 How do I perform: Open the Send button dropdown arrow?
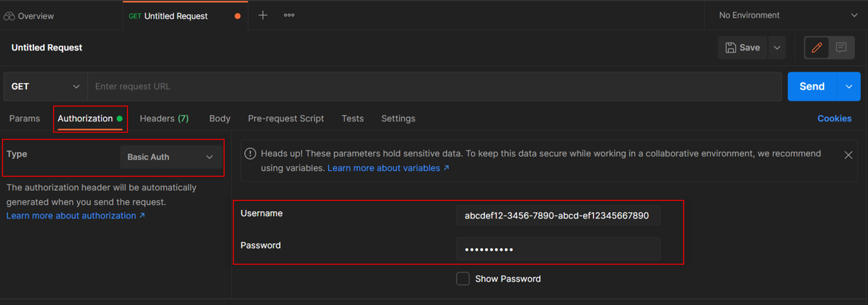[849, 87]
